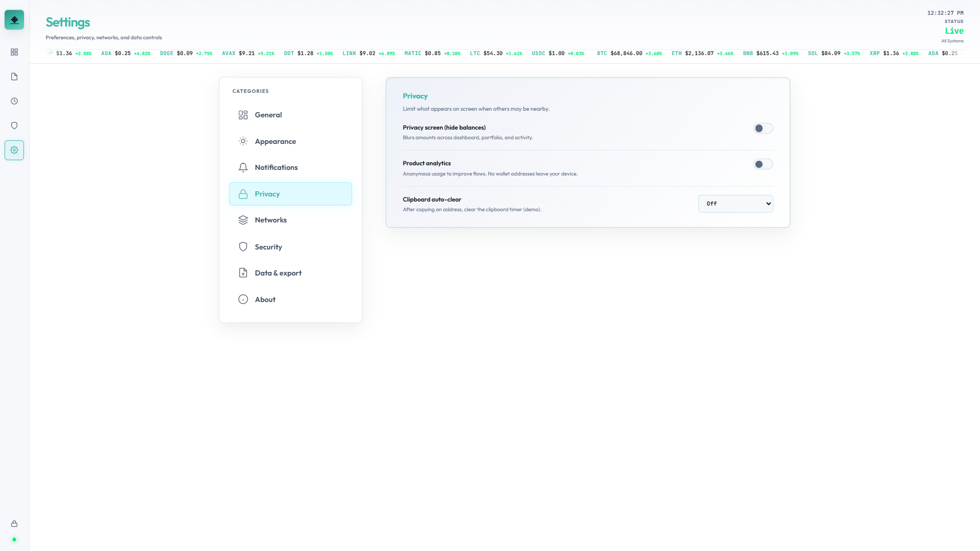Select the document icon in the sidebar
The height and width of the screenshot is (551, 980).
[x=14, y=77]
